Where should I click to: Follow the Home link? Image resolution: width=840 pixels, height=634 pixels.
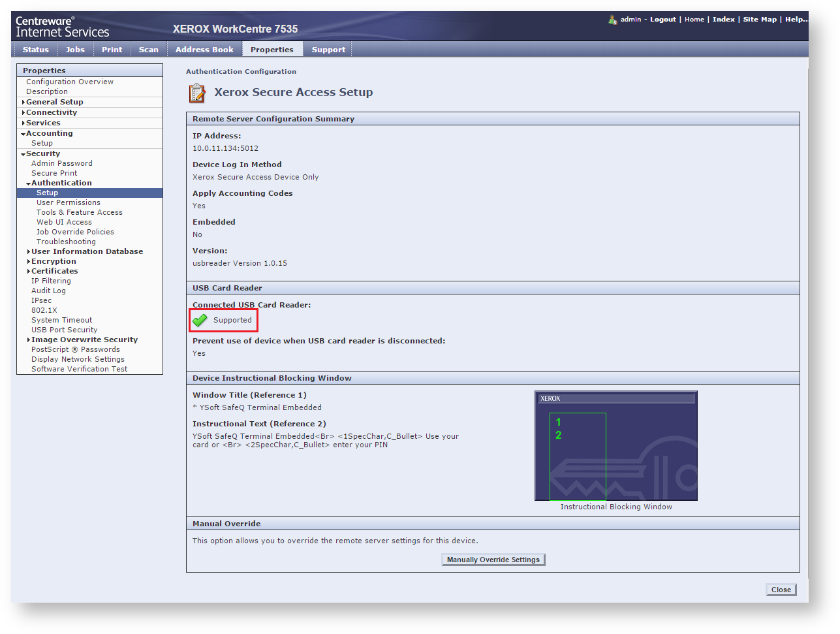point(694,20)
